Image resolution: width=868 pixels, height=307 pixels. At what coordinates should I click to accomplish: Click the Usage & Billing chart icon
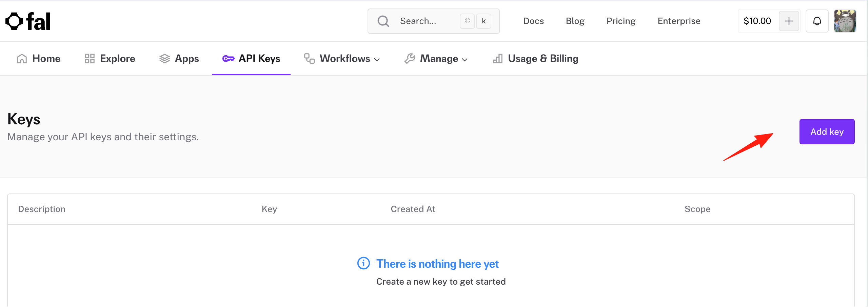[497, 59]
